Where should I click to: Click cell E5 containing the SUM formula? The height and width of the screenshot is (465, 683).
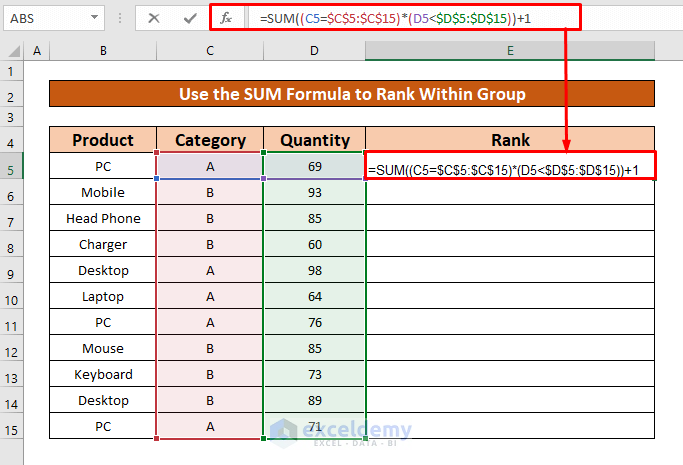pyautogui.click(x=510, y=166)
